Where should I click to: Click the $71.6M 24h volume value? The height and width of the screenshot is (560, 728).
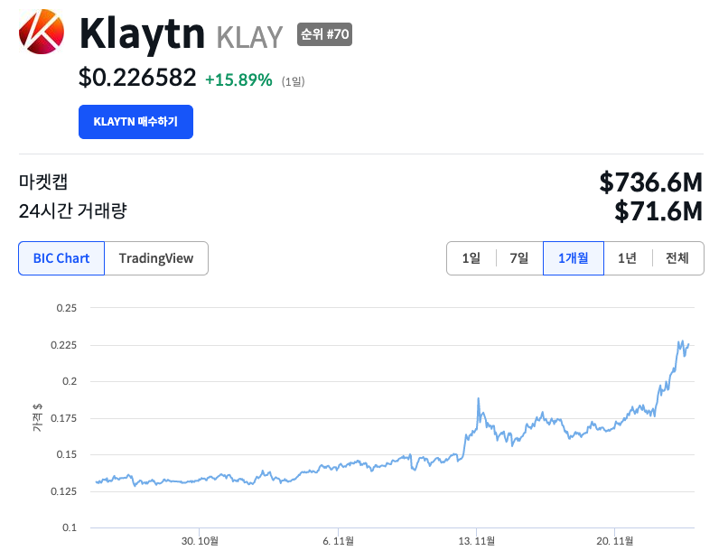click(658, 211)
